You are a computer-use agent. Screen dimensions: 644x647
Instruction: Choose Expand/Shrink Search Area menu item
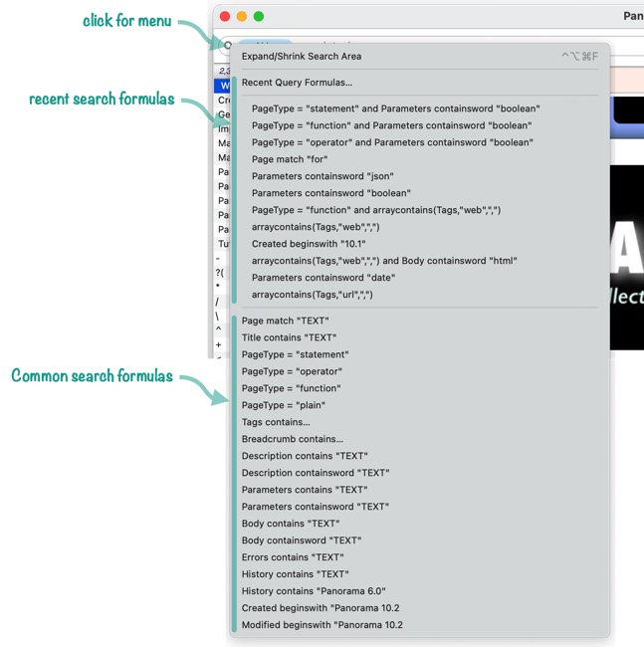point(420,57)
